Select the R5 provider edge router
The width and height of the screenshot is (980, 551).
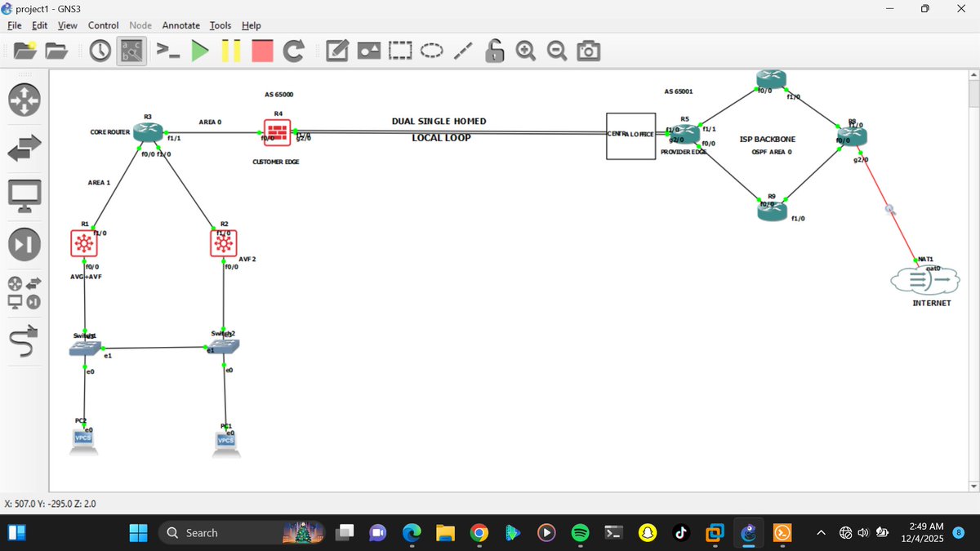[x=687, y=135]
